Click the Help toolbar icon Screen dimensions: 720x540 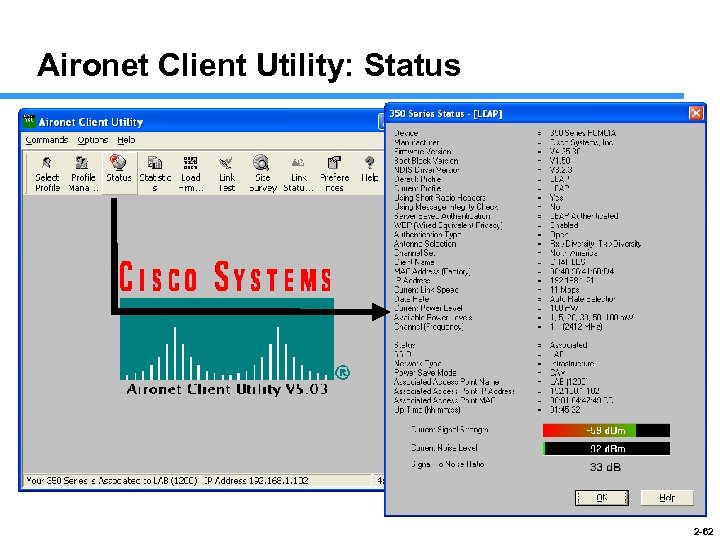pyautogui.click(x=370, y=170)
